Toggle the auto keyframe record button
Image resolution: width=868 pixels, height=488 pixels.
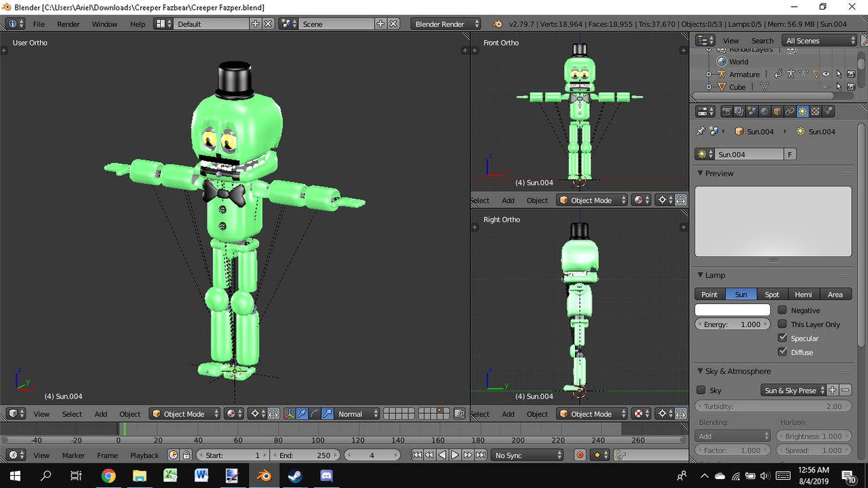(580, 455)
